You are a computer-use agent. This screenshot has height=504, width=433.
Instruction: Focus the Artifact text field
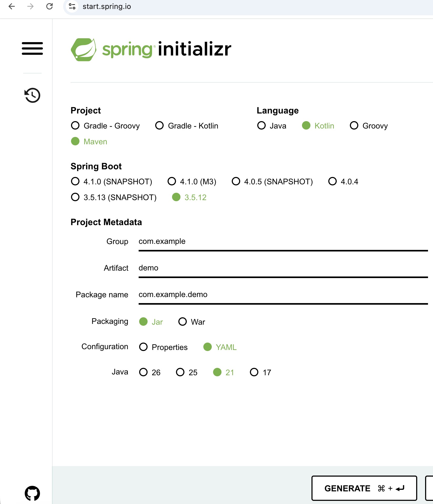click(283, 268)
